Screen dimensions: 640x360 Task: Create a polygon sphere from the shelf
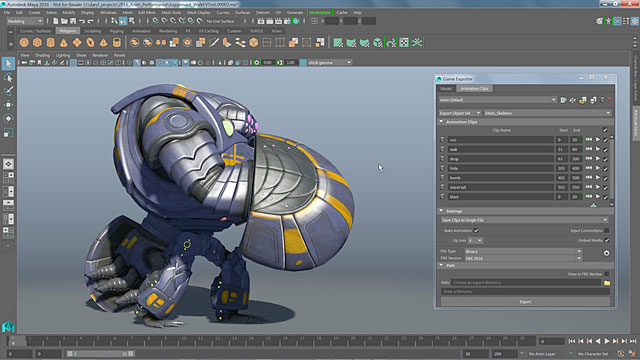click(x=24, y=42)
